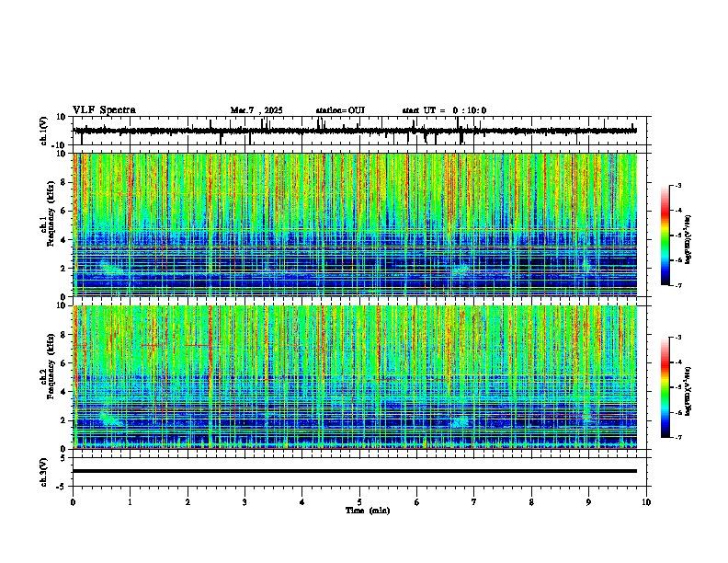Click the ch.2 spectrogram color scale bar
This screenshot has height=563, width=728.
coord(665,387)
